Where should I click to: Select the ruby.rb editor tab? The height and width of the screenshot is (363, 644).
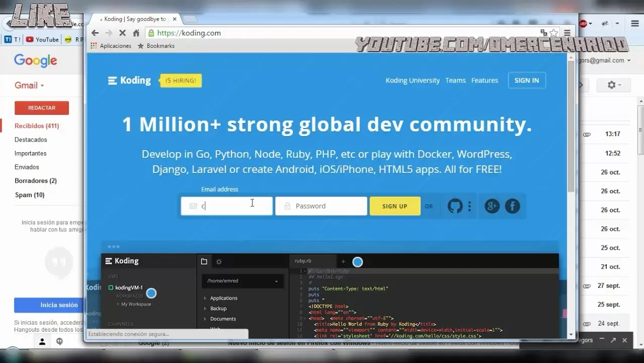(x=303, y=261)
